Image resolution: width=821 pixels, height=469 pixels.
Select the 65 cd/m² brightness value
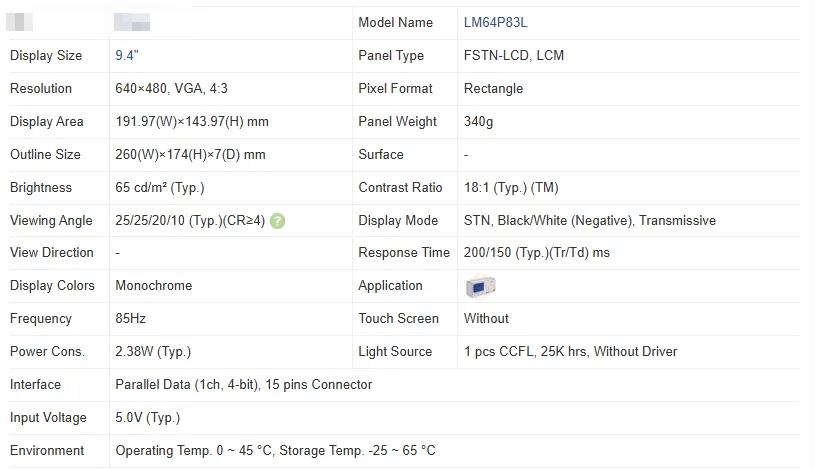coord(160,187)
